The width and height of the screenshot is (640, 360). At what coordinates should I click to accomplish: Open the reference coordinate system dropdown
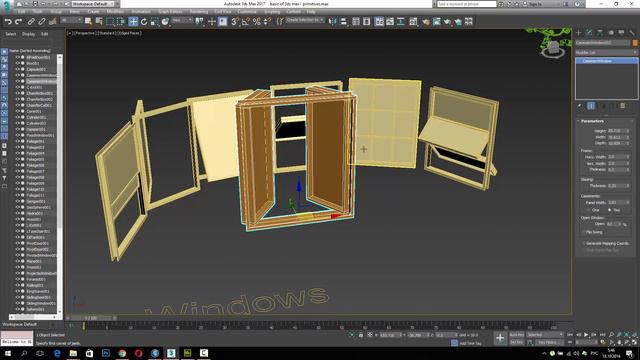[x=182, y=20]
